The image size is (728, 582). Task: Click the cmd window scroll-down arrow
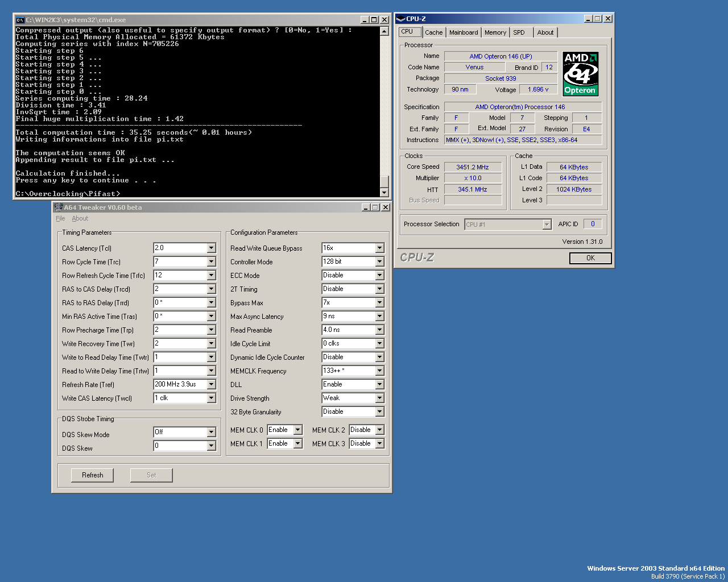point(384,193)
